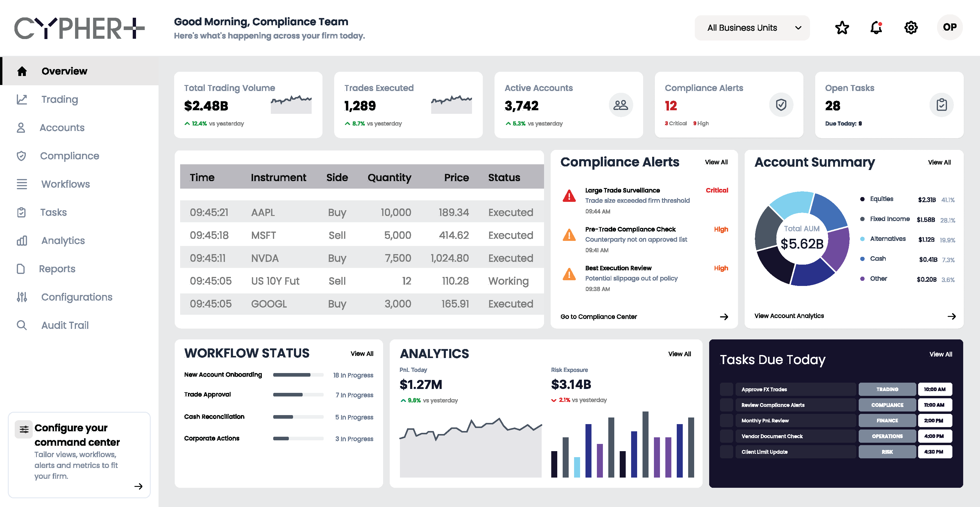Click the Accounts person icon in sidebar
980x507 pixels.
pos(21,128)
